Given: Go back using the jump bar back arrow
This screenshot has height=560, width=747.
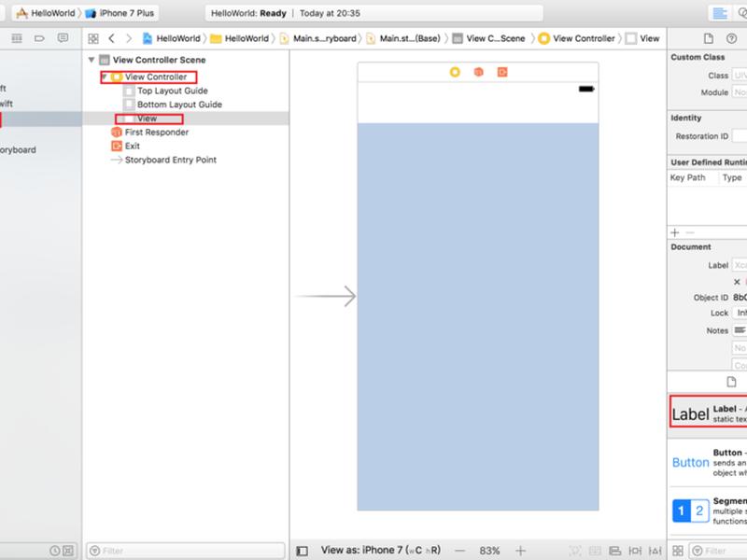Looking at the screenshot, I should [x=111, y=38].
